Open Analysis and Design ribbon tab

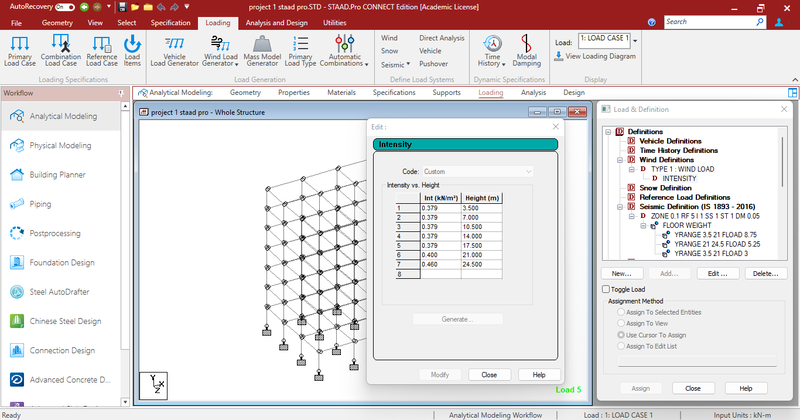[x=277, y=23]
